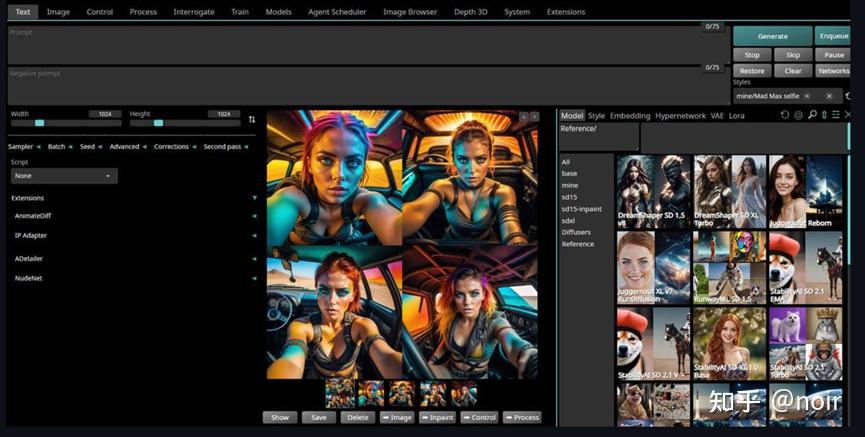The height and width of the screenshot is (437, 865).
Task: Swap width and height values icon
Action: click(x=252, y=119)
